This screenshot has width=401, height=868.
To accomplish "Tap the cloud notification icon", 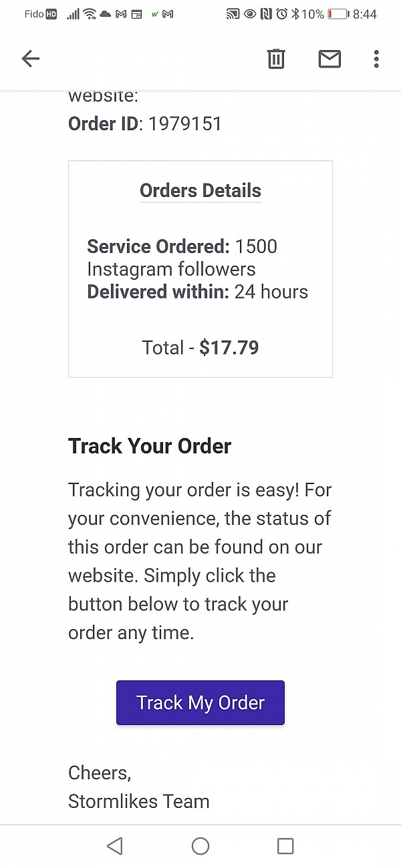I will click(106, 14).
